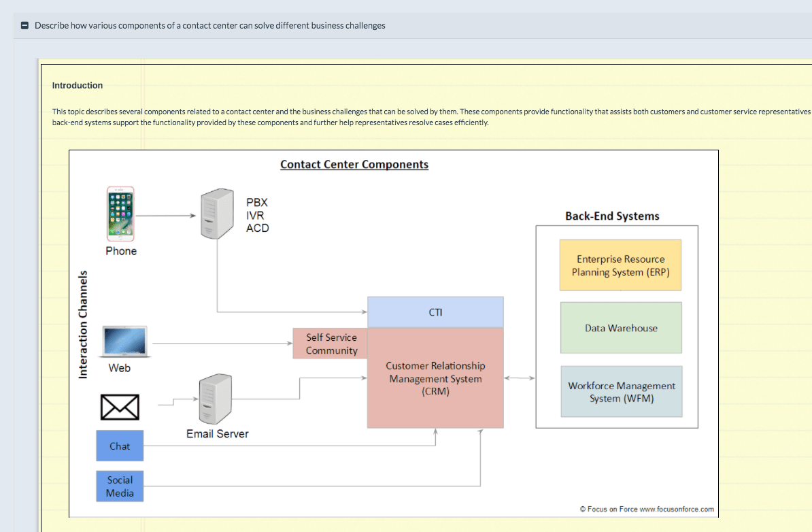Screen dimensions: 812x532
Task: Click the Focus on Force copyright text
Action: [x=647, y=509]
